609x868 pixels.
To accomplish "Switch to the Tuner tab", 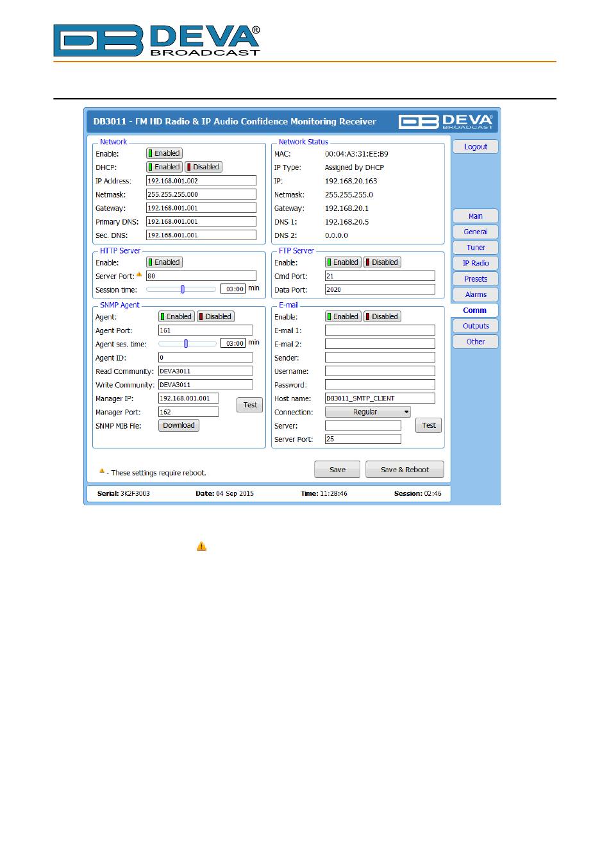I will coord(476,248).
